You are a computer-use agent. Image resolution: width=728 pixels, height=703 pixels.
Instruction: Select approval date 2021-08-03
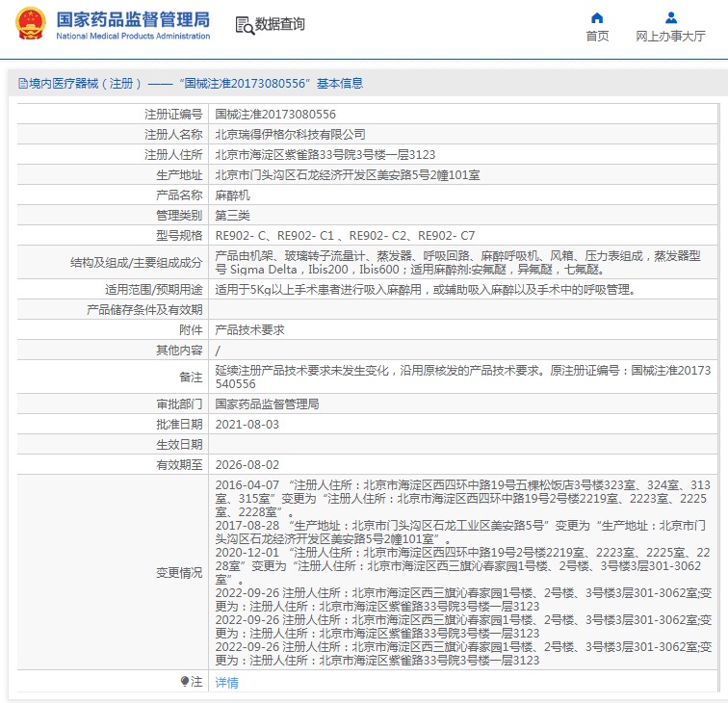pos(247,425)
